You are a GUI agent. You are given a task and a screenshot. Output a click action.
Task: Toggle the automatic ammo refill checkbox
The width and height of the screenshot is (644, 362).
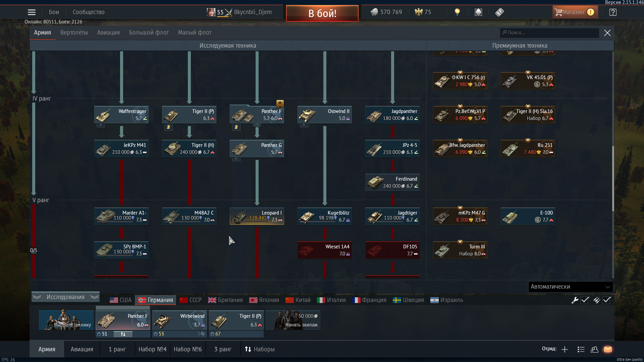[607, 300]
